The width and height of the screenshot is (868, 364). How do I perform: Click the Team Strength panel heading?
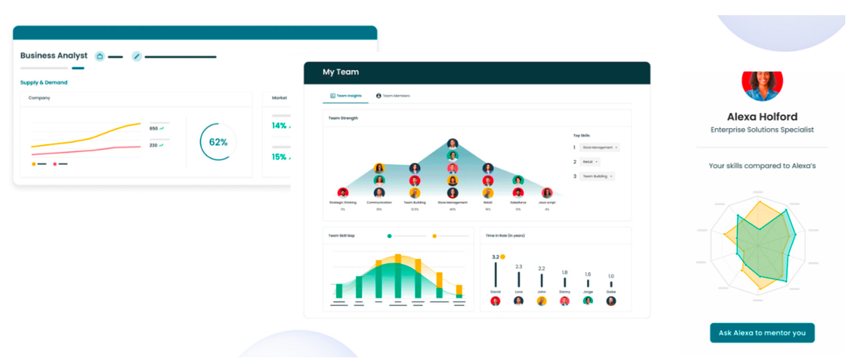tap(343, 118)
